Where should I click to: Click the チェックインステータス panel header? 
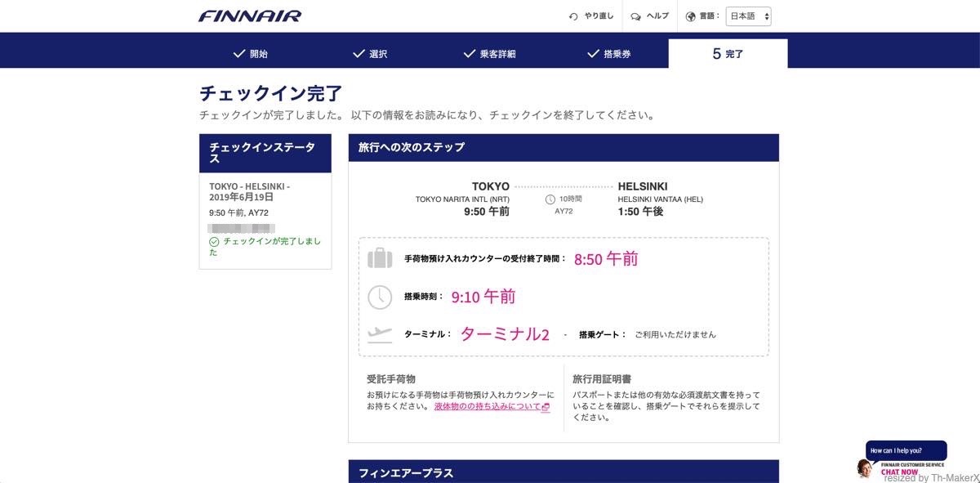coord(265,153)
